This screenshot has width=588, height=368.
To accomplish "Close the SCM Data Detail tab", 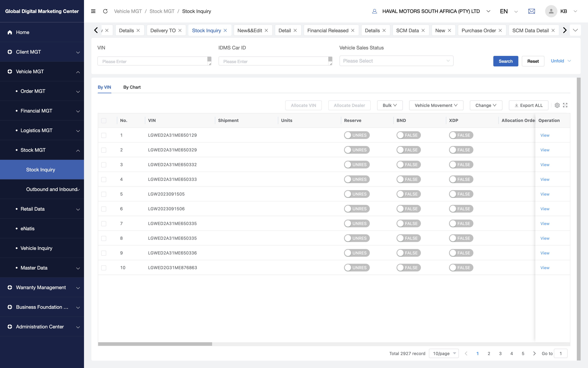I will 553,30.
